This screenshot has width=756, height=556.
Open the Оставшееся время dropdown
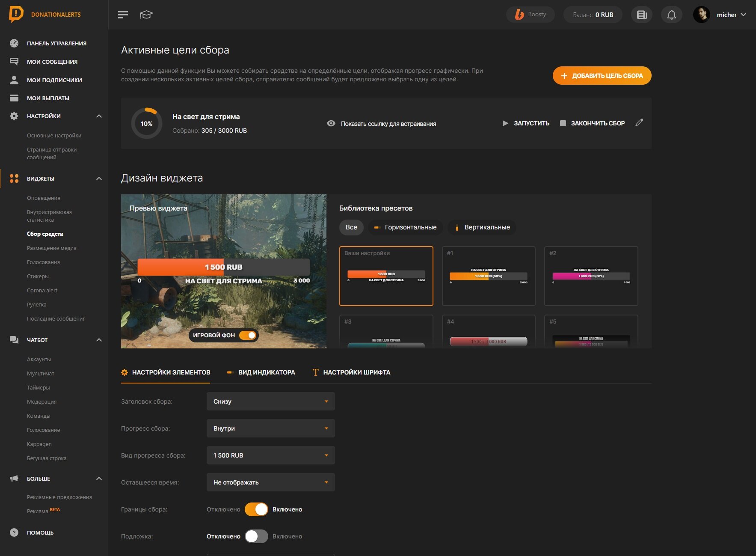pos(270,482)
